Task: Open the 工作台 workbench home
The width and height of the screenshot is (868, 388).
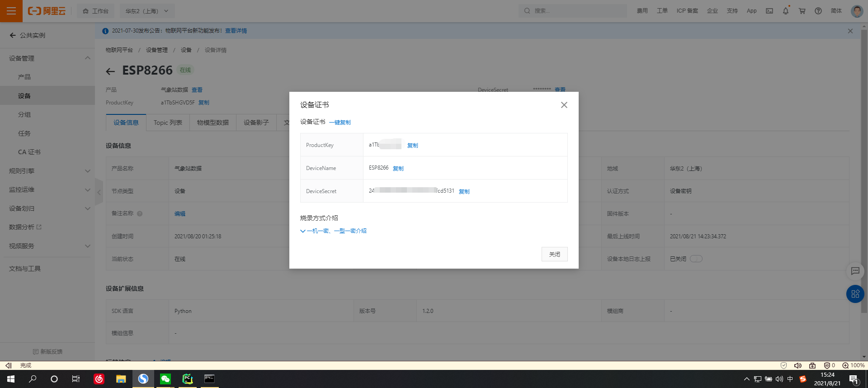Action: pos(95,11)
